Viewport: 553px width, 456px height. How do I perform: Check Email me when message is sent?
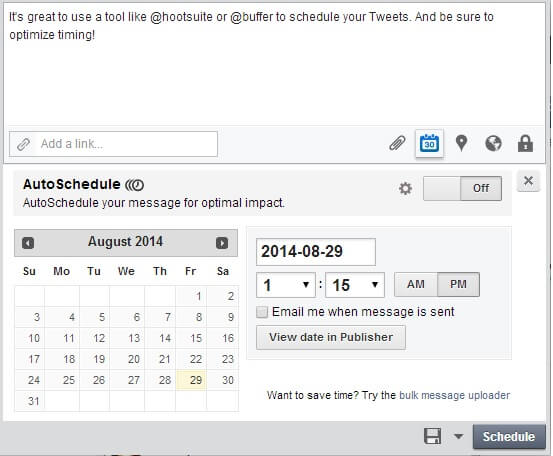262,312
